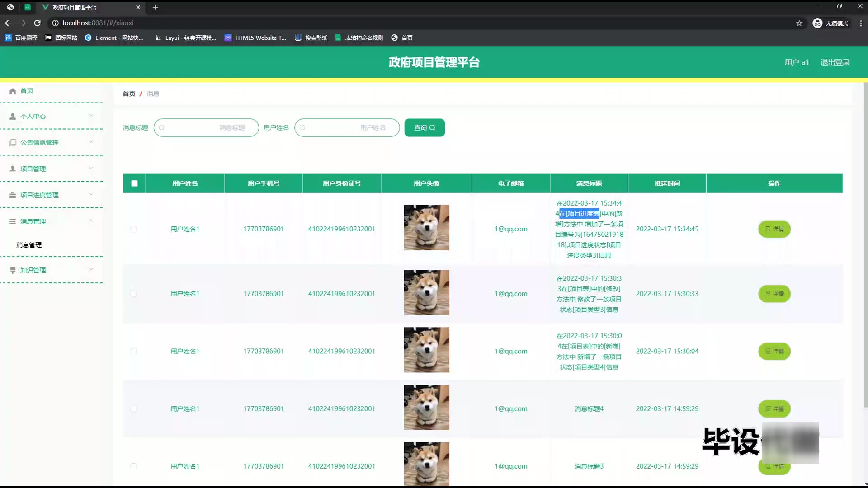
Task: Click the 退出登录 logout link
Action: pyautogui.click(x=835, y=62)
